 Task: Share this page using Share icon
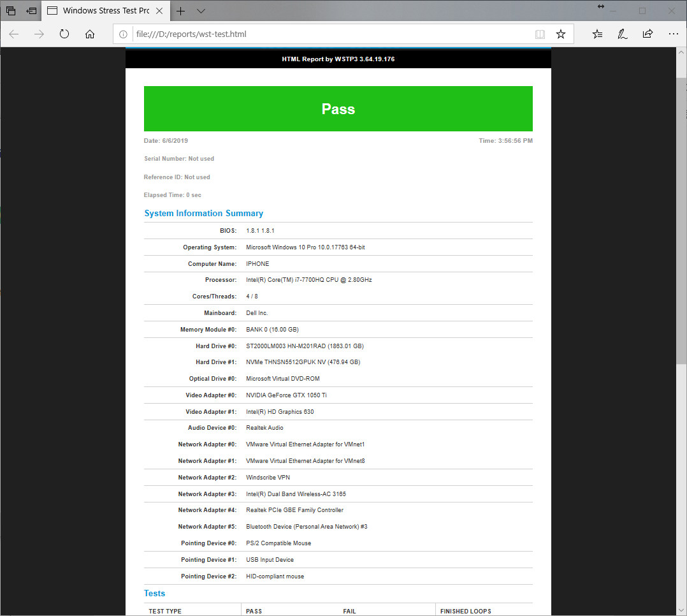(647, 34)
